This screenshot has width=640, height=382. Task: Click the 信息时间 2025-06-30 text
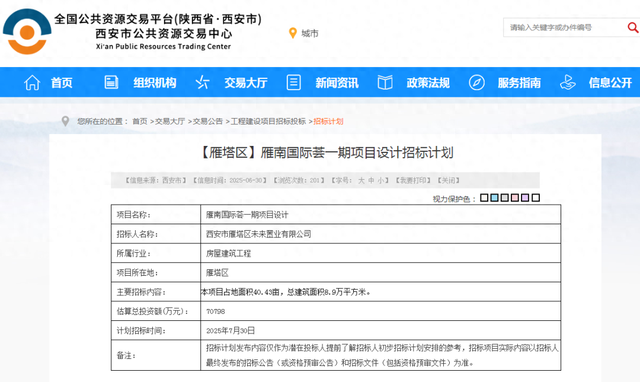(x=230, y=180)
